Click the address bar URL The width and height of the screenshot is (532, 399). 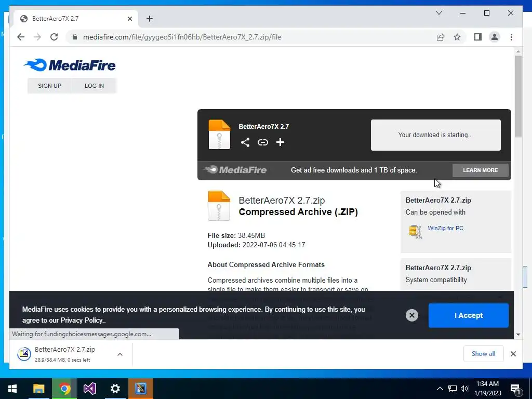pos(182,37)
